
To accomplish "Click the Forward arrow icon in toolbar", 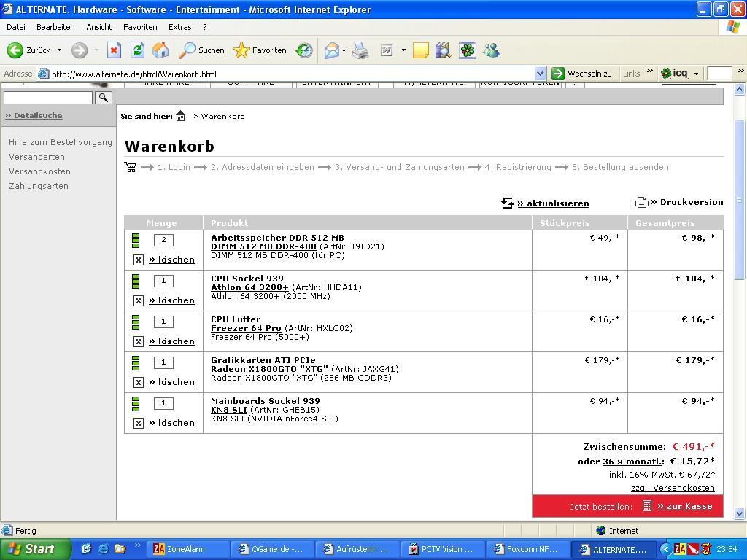I will (x=80, y=50).
